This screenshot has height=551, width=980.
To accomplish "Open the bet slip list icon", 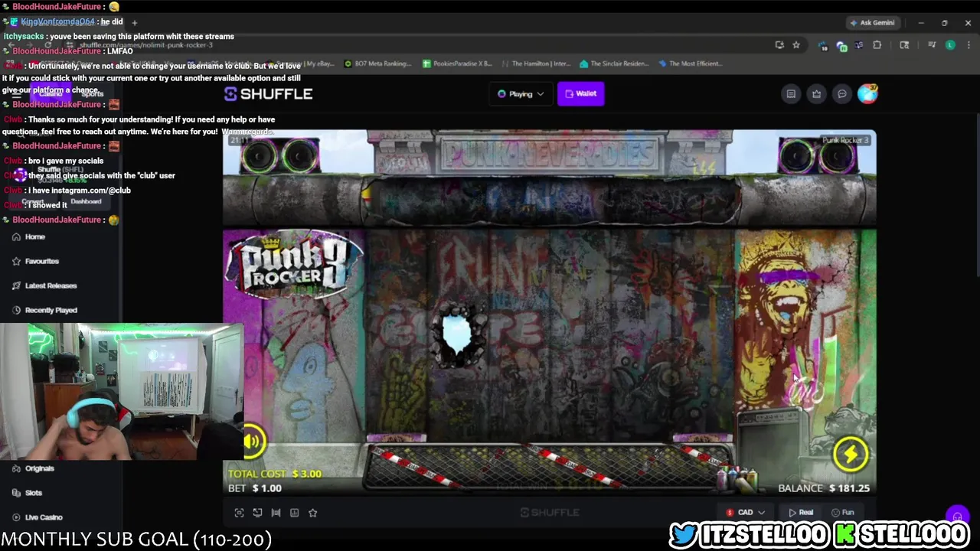I will tap(791, 93).
